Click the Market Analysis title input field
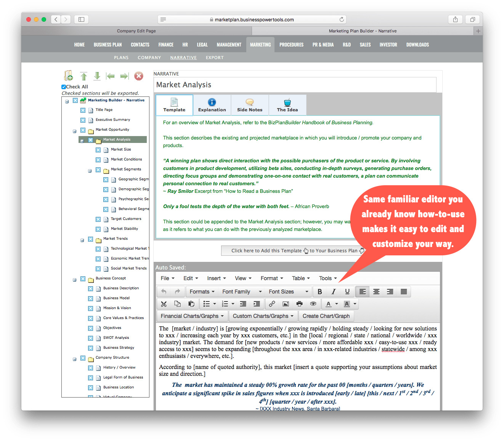504x441 pixels. click(295, 85)
